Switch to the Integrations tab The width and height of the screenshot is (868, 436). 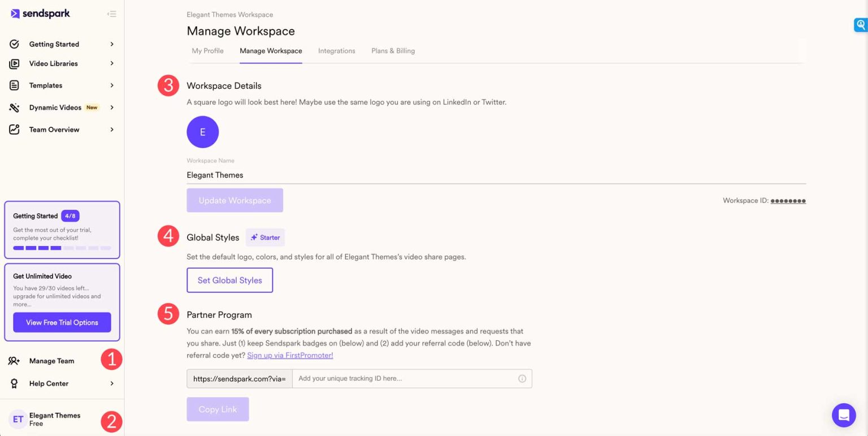point(336,50)
